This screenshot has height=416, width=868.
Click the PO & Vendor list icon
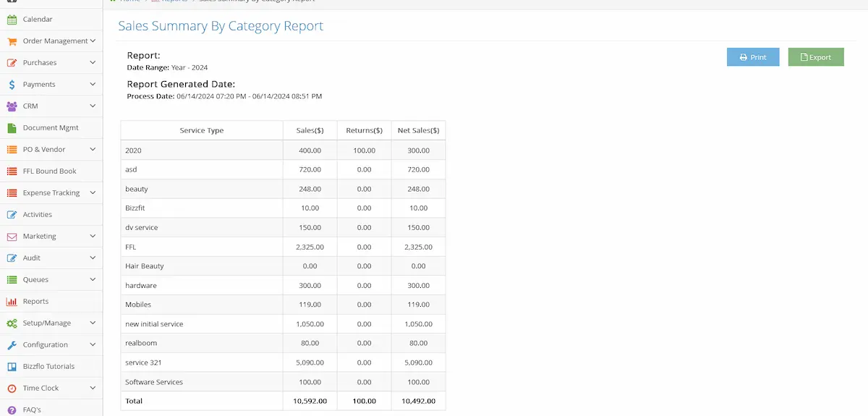pos(12,150)
